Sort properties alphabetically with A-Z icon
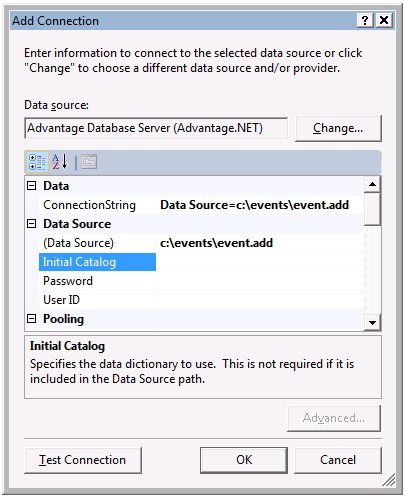 (60, 162)
